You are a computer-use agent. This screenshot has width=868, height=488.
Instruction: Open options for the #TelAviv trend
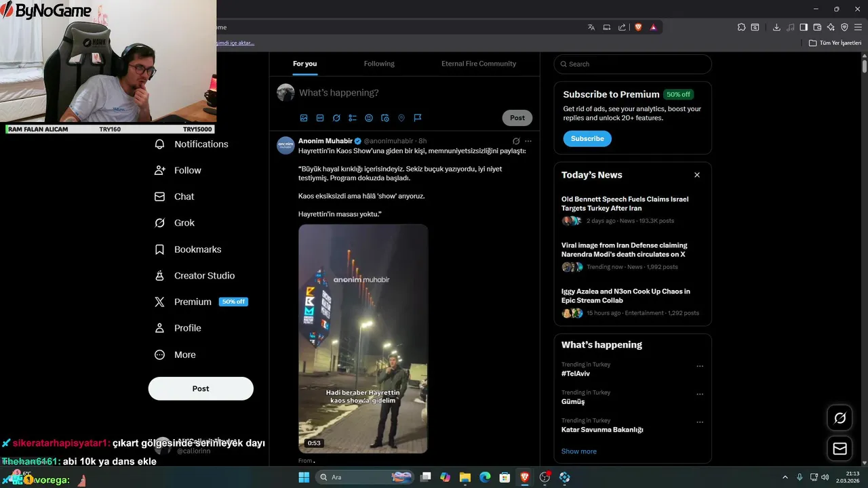[700, 366]
